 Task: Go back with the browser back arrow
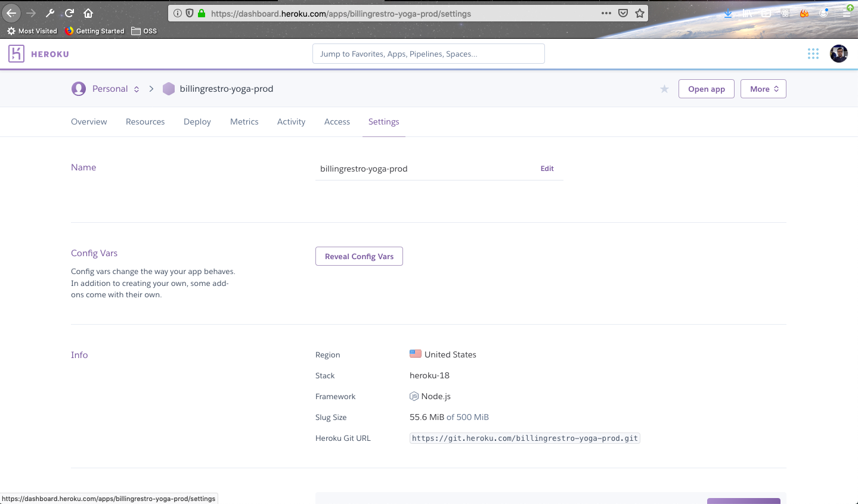point(11,13)
